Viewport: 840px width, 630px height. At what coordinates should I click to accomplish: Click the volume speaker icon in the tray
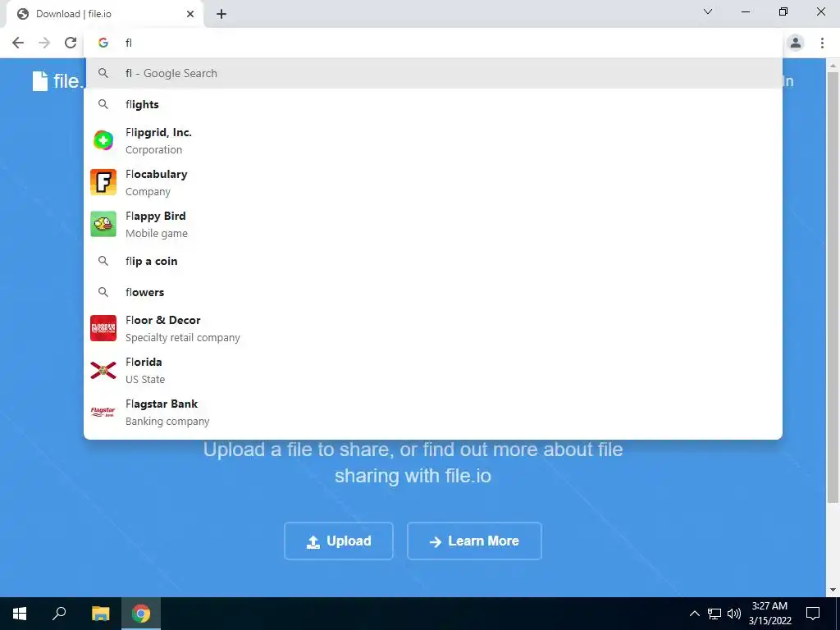coord(734,614)
